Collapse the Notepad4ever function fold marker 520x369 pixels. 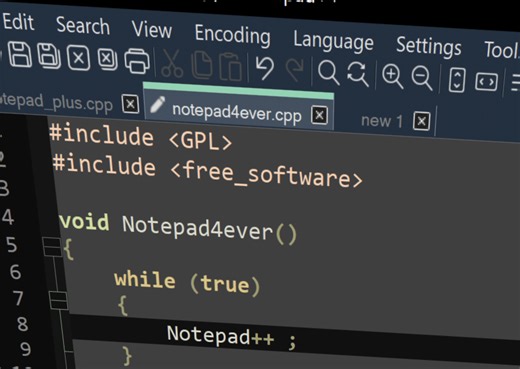point(52,247)
